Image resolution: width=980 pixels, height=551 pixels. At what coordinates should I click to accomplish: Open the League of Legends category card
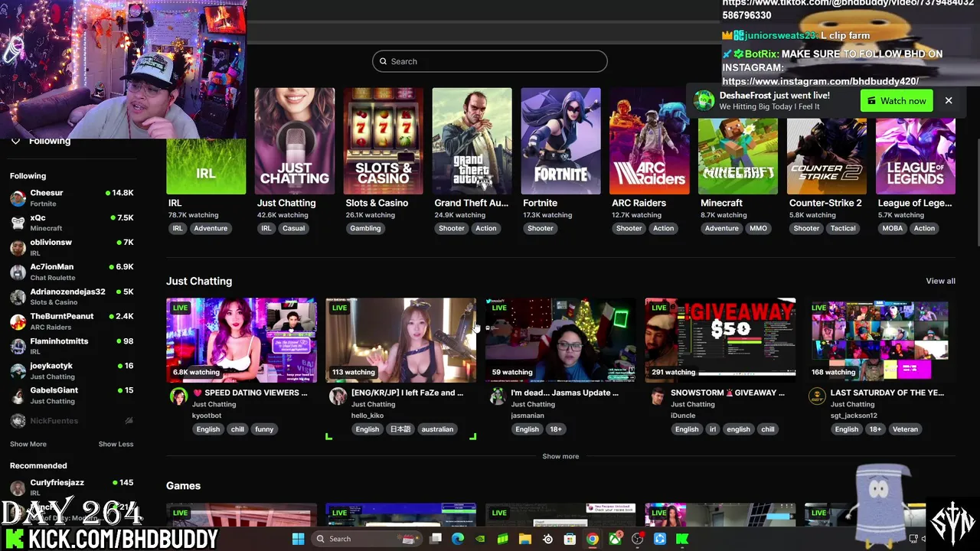click(916, 155)
